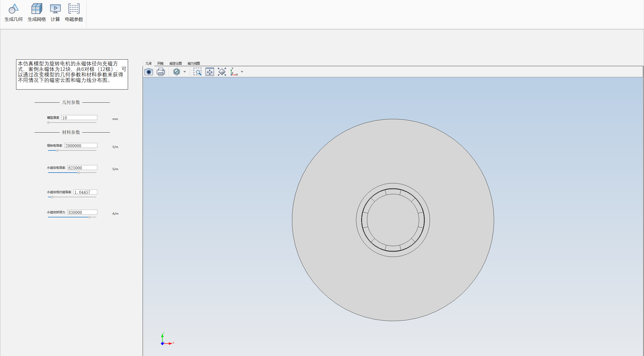Click the 背铁电导率 slider handle
This screenshot has width=644, height=356.
coord(57,151)
